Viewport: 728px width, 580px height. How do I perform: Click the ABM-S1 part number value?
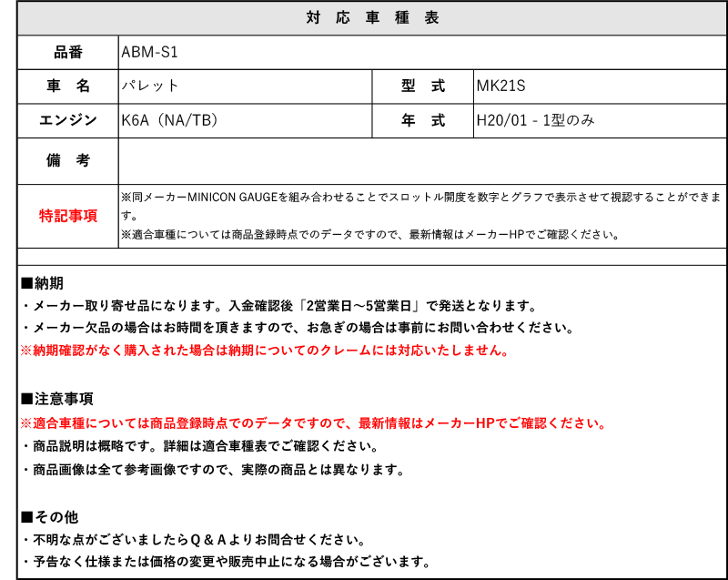(149, 53)
